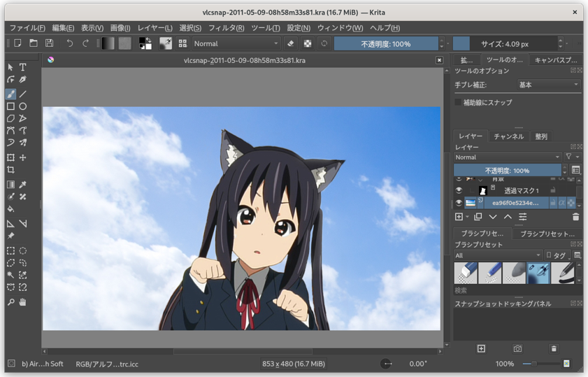The image size is (588, 377).
Task: Create snapshot with camera icon
Action: (x=517, y=349)
